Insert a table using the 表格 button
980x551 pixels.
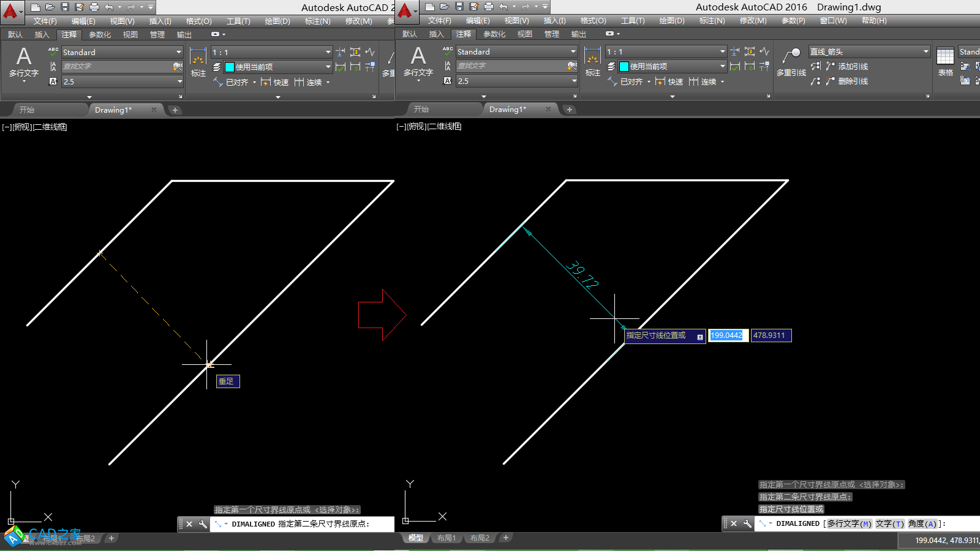pyautogui.click(x=945, y=62)
